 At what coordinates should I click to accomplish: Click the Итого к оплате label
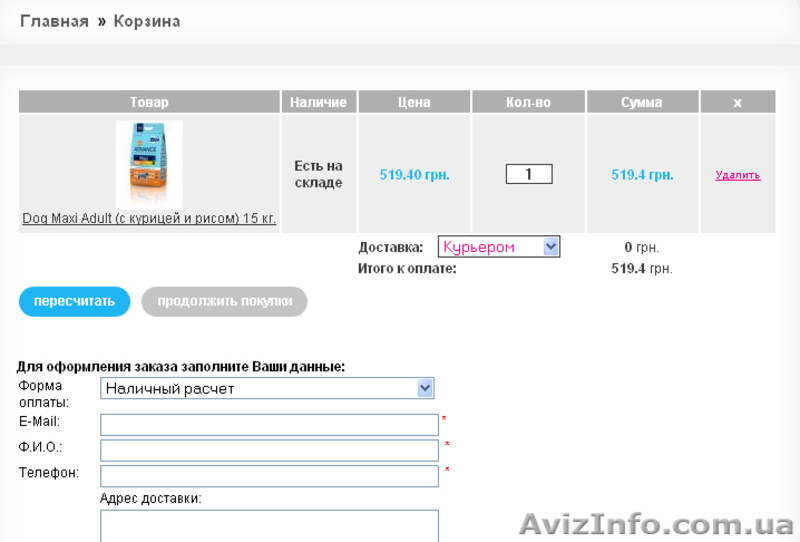tap(407, 268)
